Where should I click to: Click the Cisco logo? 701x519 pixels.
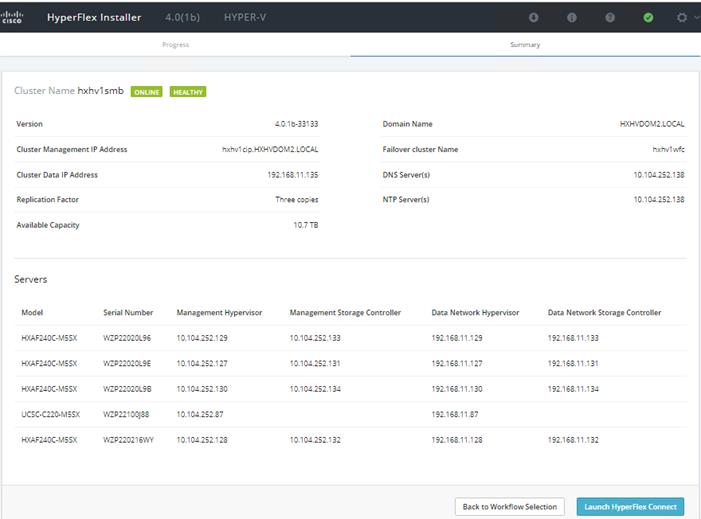pyautogui.click(x=11, y=17)
